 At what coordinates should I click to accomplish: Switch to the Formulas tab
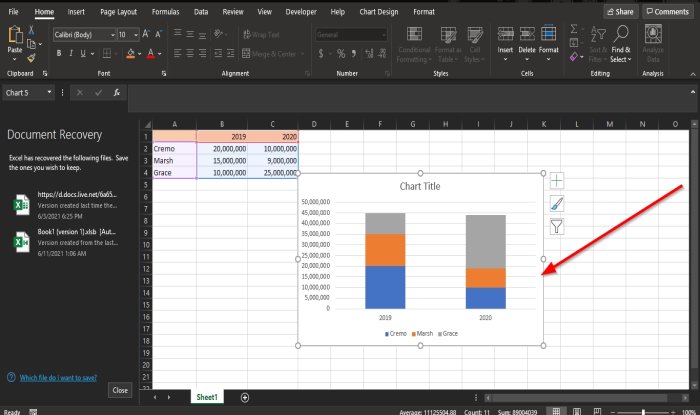(x=165, y=12)
